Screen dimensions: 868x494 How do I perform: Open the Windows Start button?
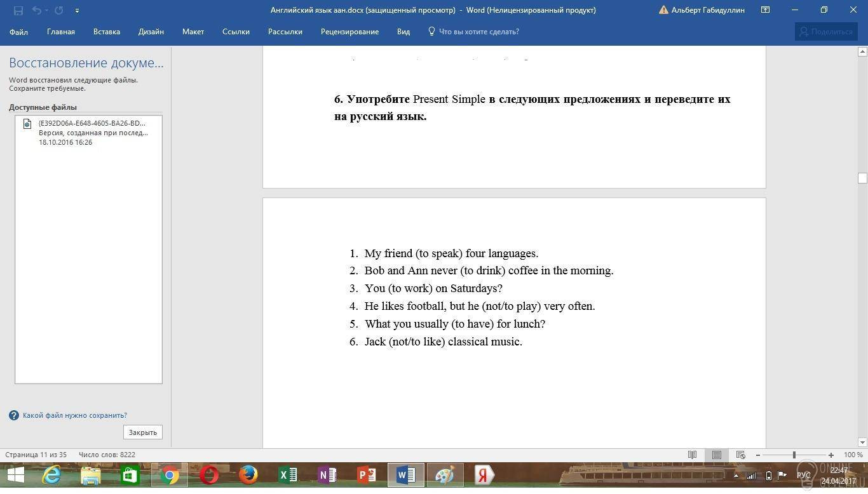[x=15, y=475]
